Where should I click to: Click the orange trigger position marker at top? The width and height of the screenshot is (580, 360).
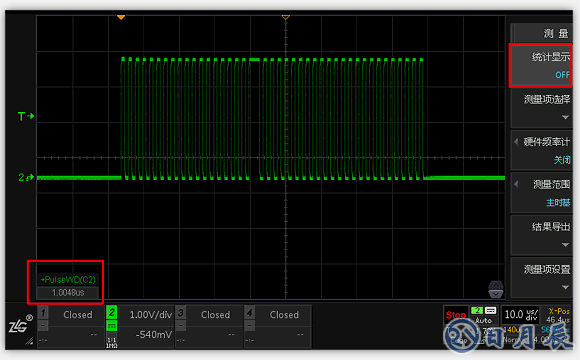pos(121,17)
